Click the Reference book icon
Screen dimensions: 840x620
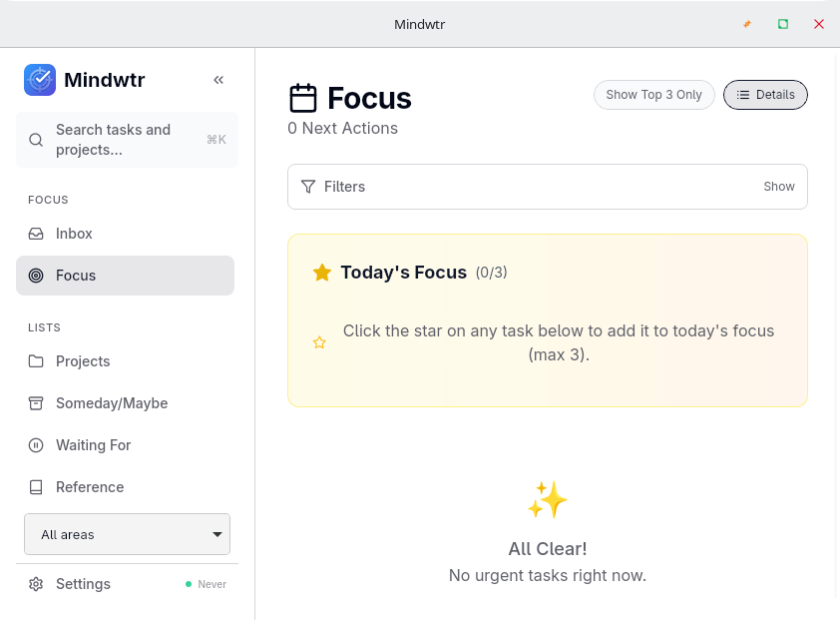[36, 486]
